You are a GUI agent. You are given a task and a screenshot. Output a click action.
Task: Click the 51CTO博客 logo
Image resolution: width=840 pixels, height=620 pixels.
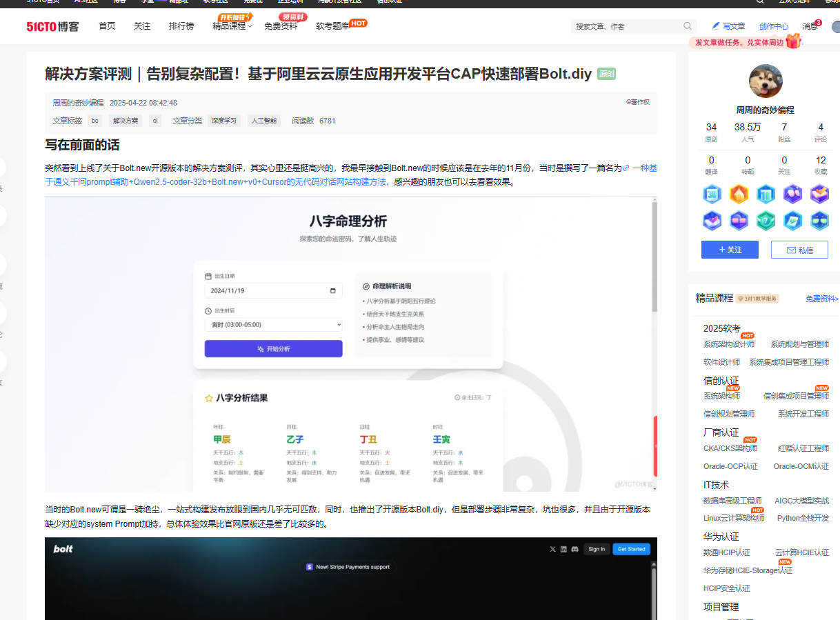pos(53,26)
